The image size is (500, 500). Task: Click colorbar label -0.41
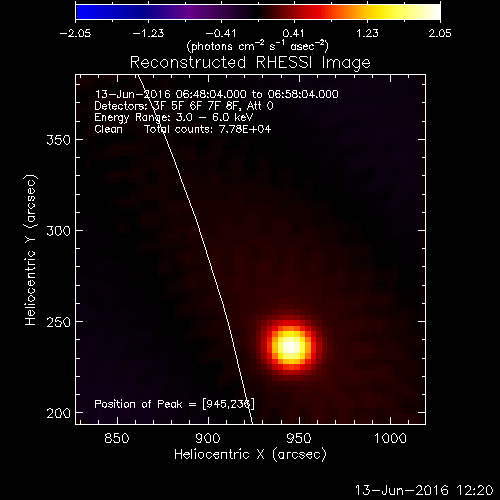pyautogui.click(x=221, y=33)
